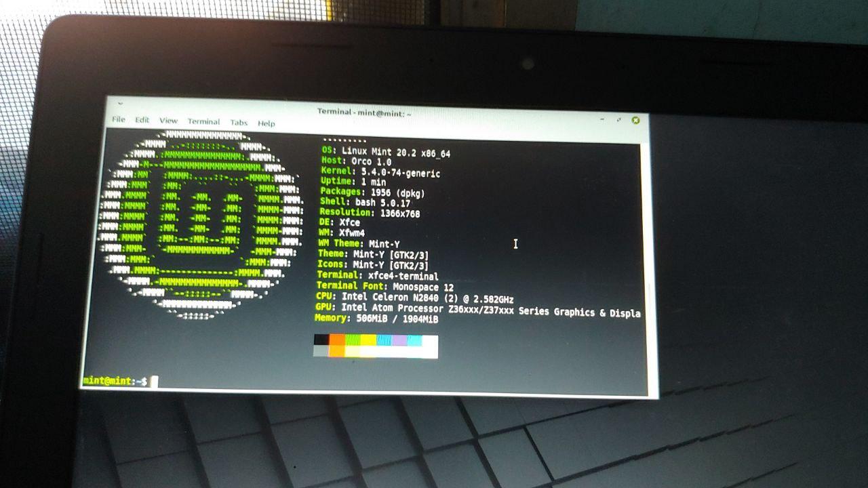This screenshot has height=488, width=868.
Task: Focus the mint@mint command prompt cursor
Action: point(154,382)
